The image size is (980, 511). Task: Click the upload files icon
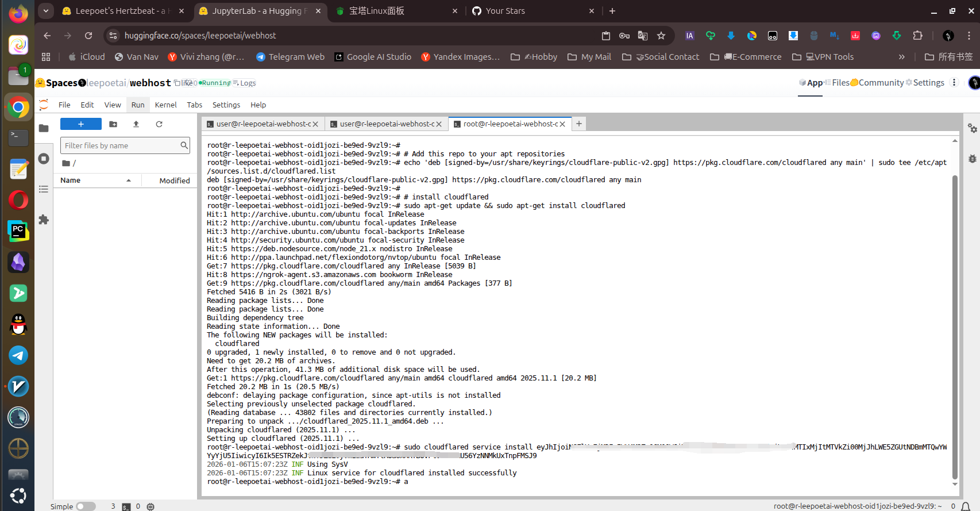coord(136,124)
